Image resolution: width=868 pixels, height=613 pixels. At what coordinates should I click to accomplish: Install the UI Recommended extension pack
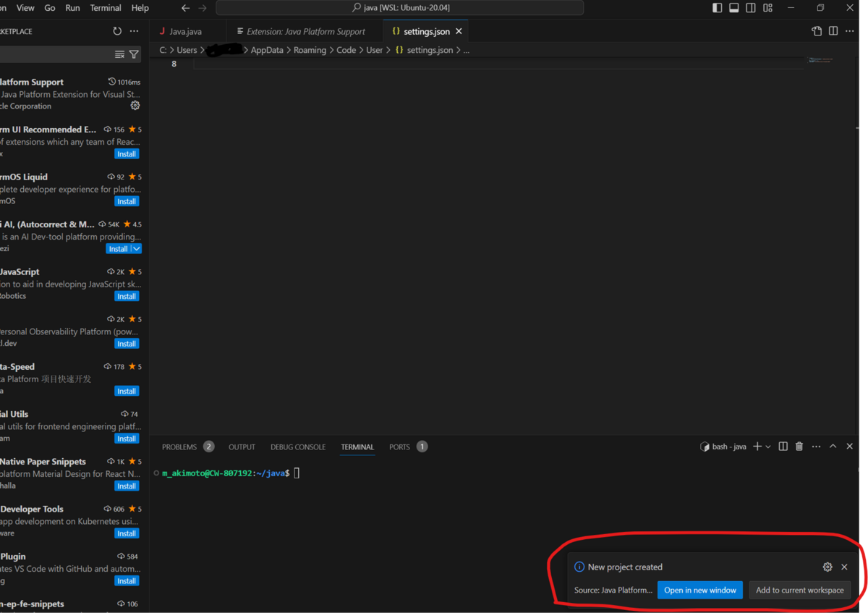tap(127, 154)
